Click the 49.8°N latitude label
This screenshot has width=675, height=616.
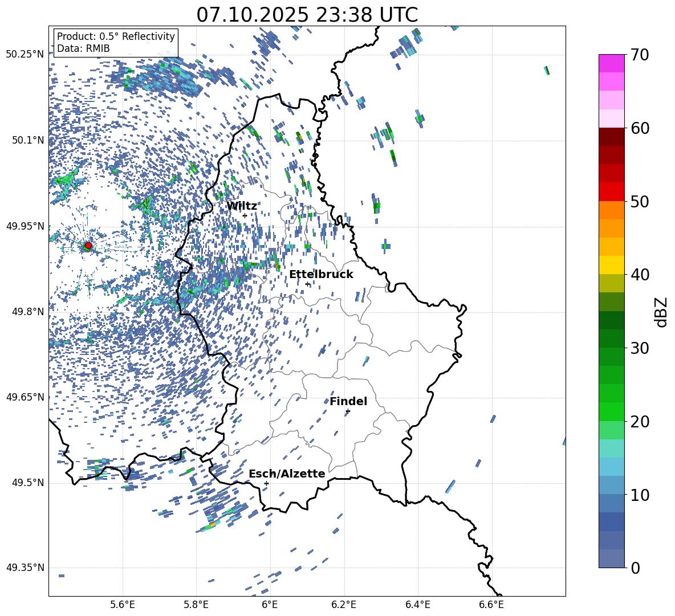(29, 312)
